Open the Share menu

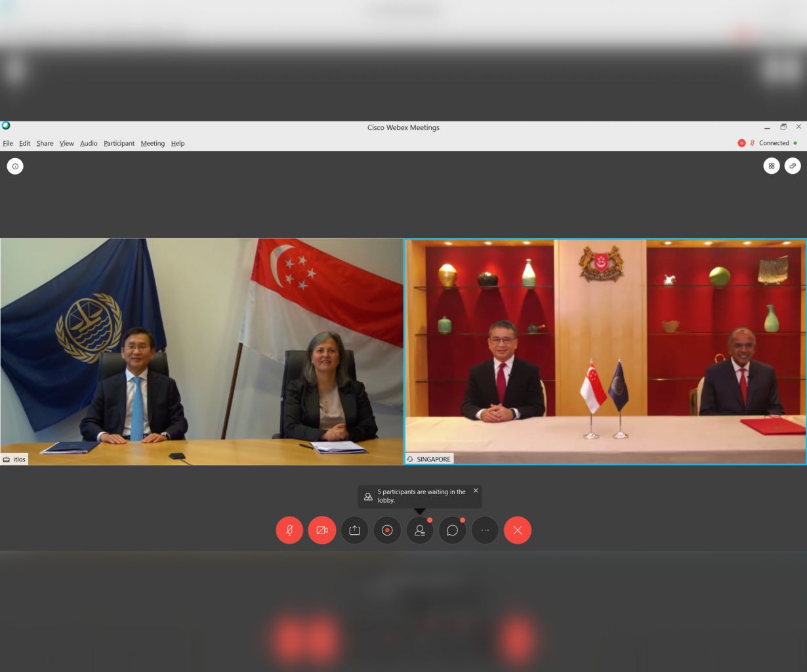coord(45,143)
